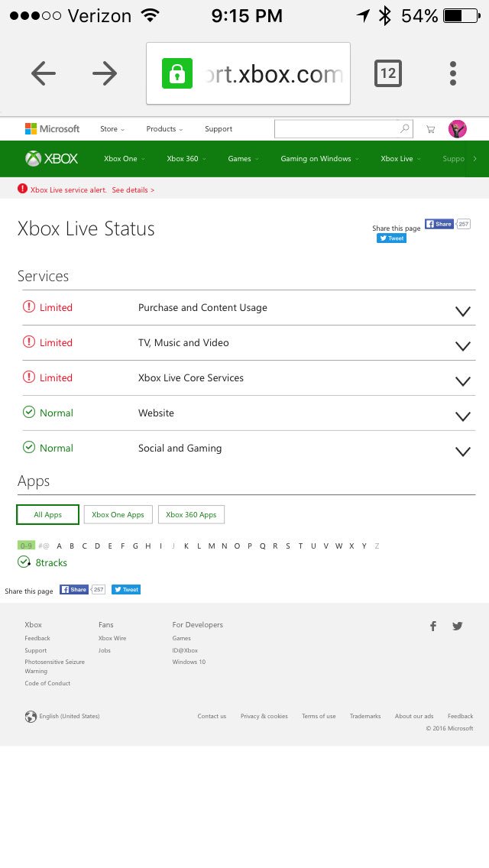Click the top Tweet button

(x=391, y=238)
